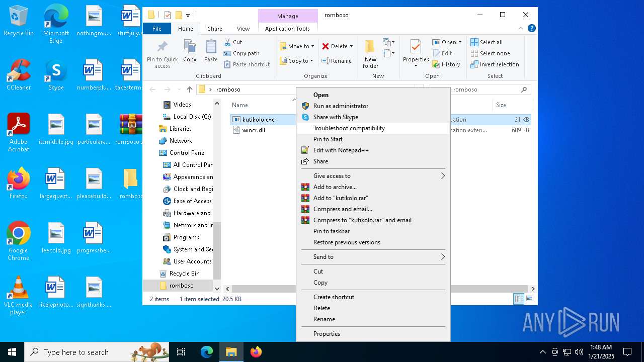The height and width of the screenshot is (362, 644).
Task: Collapse the ribbon with chevron
Action: pos(522,29)
